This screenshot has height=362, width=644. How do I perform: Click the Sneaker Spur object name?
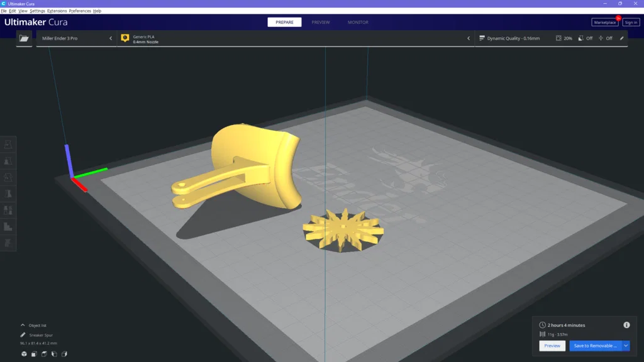click(x=41, y=335)
